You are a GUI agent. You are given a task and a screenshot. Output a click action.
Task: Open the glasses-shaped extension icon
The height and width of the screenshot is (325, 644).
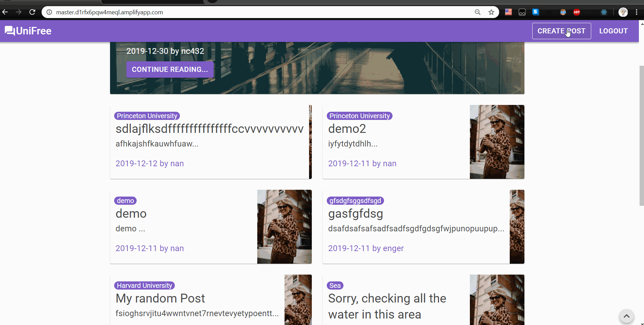pyautogui.click(x=522, y=13)
